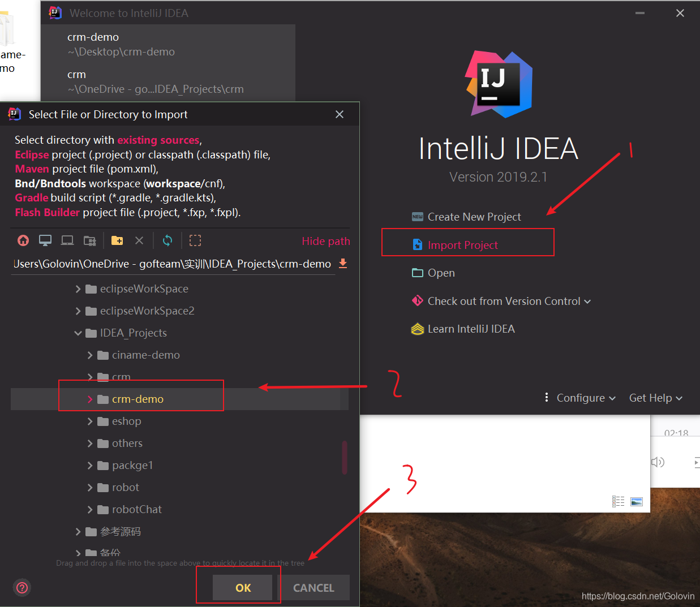Switch to list view icon in background window
The width and height of the screenshot is (700, 607).
[619, 501]
